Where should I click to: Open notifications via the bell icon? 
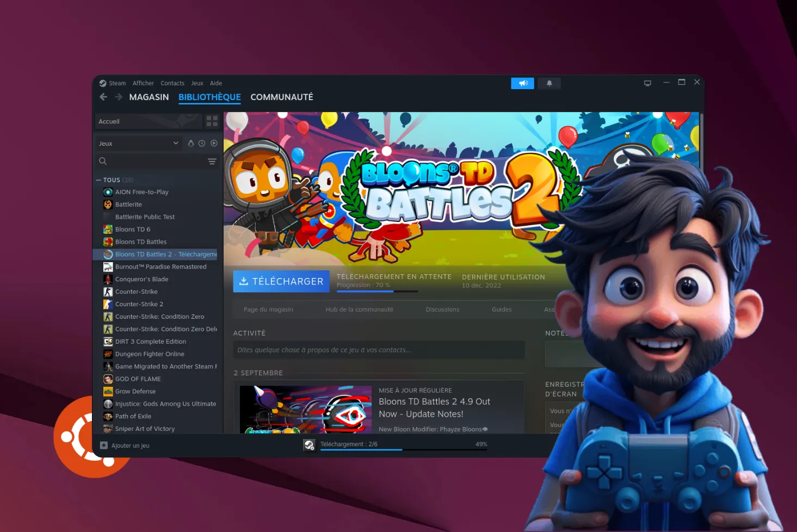(549, 83)
